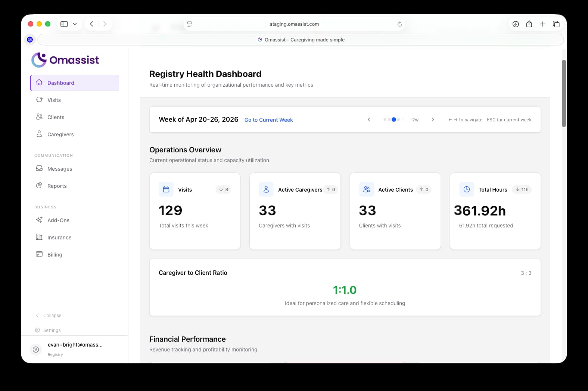588x391 pixels.
Task: Show Safari tab overview icon
Action: click(x=556, y=24)
